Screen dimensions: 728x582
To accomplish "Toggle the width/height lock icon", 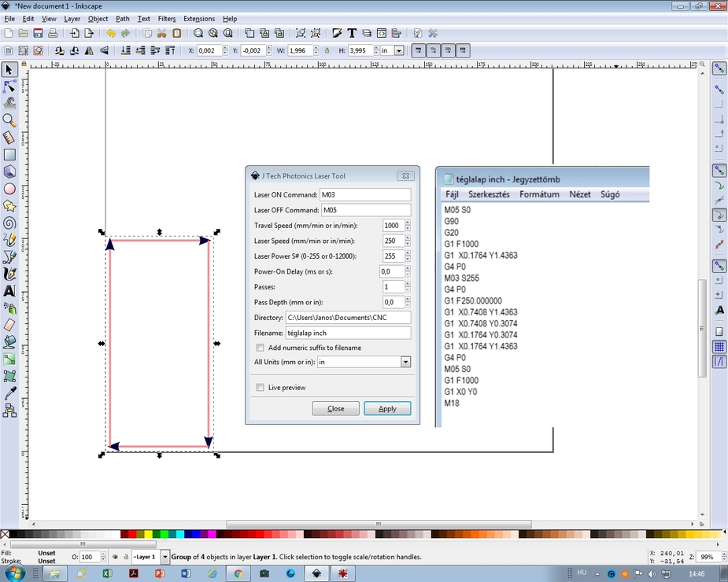I will [x=327, y=50].
